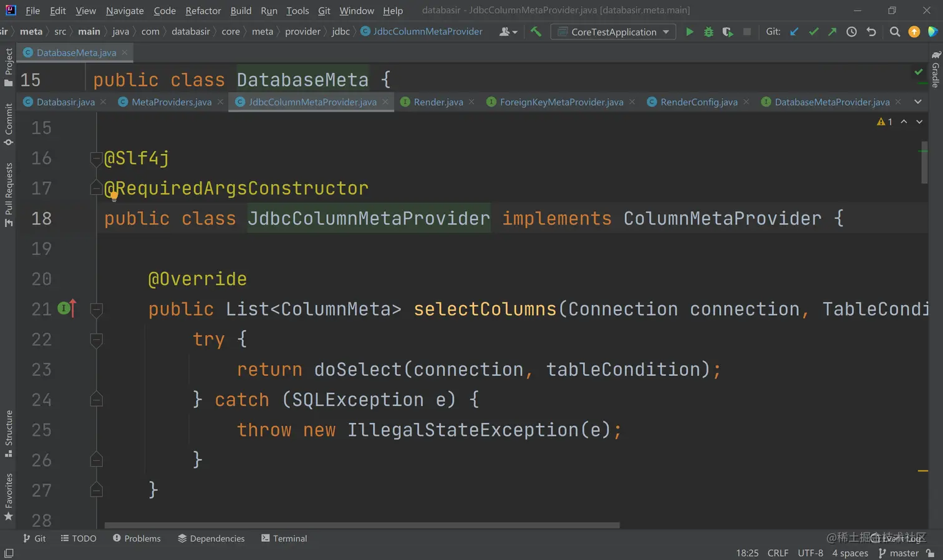Toggle read-only lock in status bar

931,553
